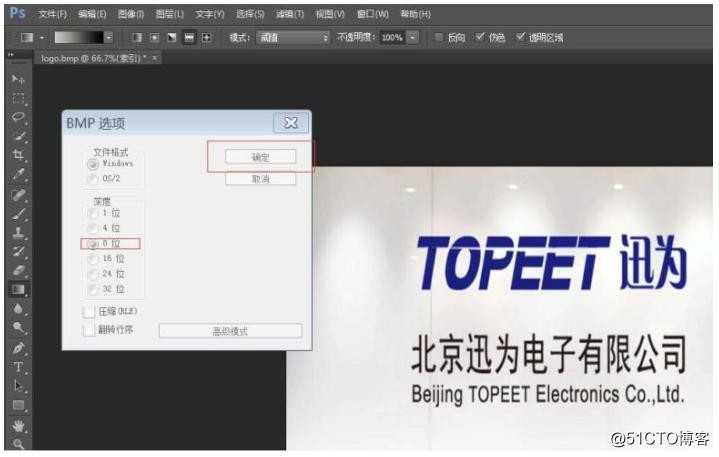The height and width of the screenshot is (457, 719).
Task: Select the Healing Brush tool
Action: (x=18, y=195)
